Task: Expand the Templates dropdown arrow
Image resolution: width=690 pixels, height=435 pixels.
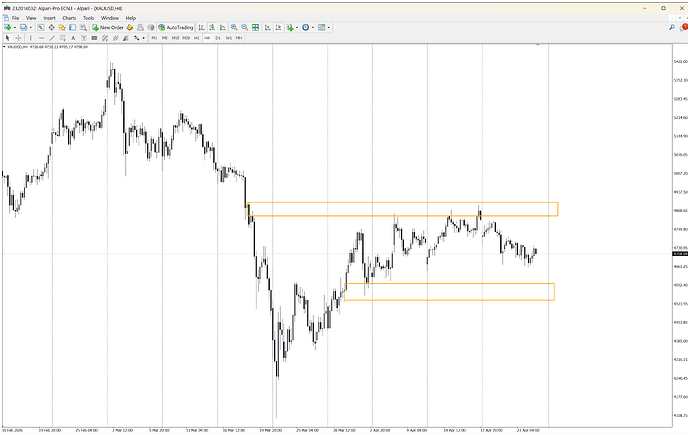Action: coord(329,27)
